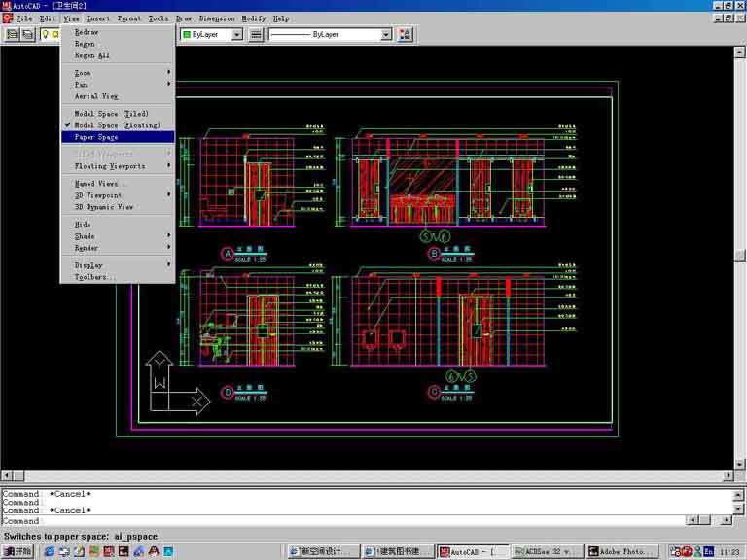The image size is (747, 560).
Task: Click the AutoCAD document icon in menu bar
Action: (7, 18)
